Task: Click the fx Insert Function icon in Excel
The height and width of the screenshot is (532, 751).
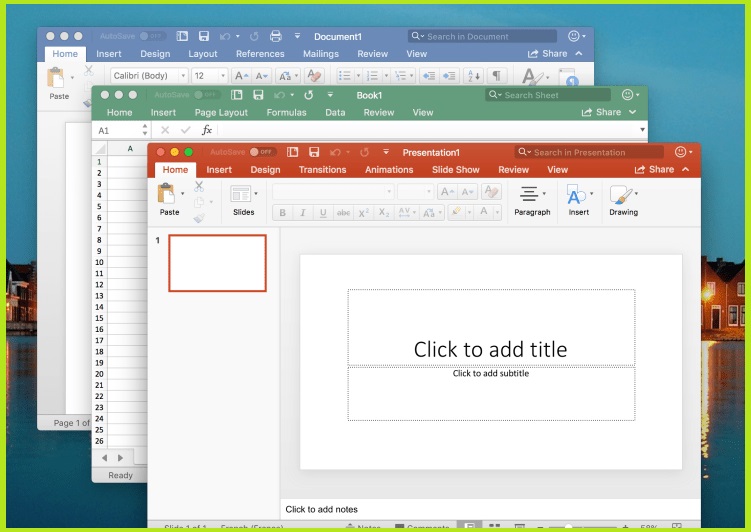Action: pyautogui.click(x=207, y=130)
